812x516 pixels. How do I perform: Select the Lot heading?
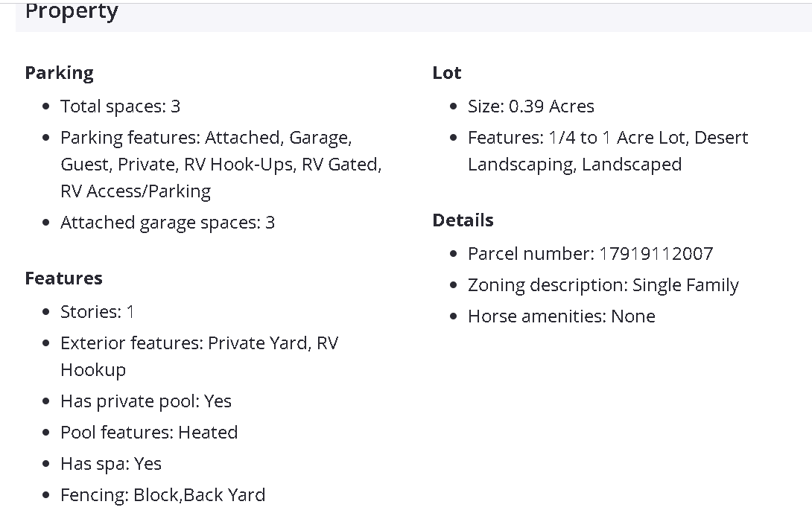[x=447, y=73]
